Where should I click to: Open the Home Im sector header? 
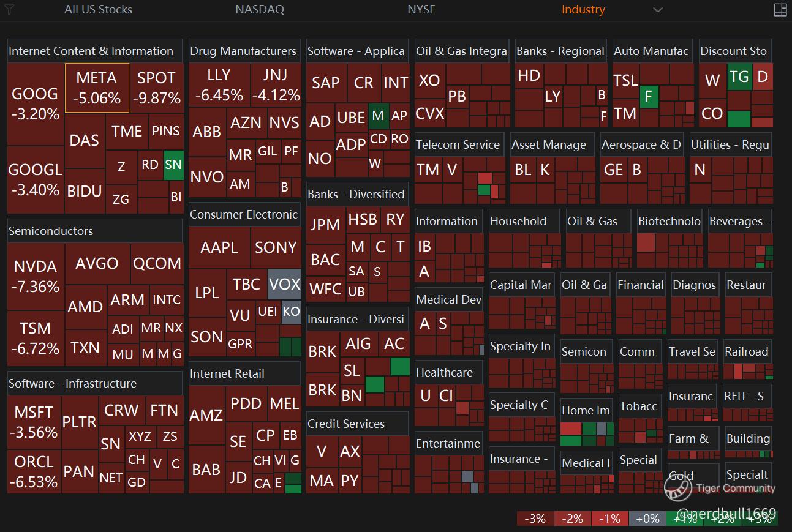pyautogui.click(x=587, y=411)
